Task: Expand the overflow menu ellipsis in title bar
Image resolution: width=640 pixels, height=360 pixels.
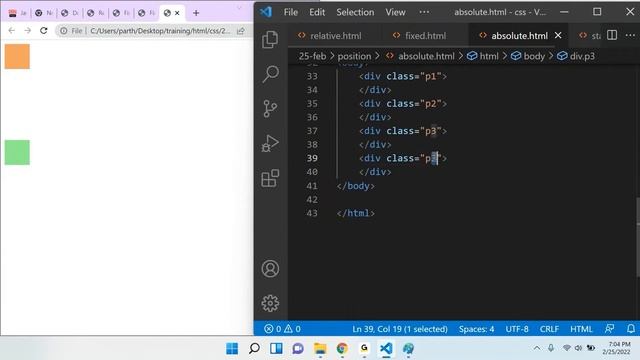Action: [x=424, y=12]
